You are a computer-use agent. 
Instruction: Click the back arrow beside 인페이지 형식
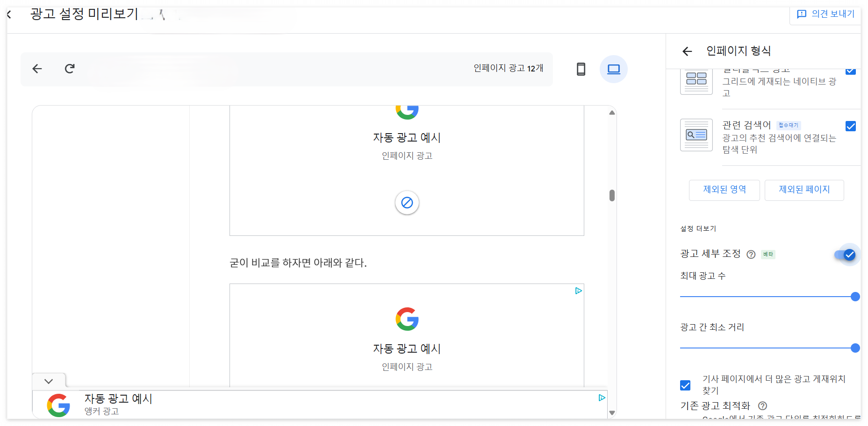pos(687,51)
